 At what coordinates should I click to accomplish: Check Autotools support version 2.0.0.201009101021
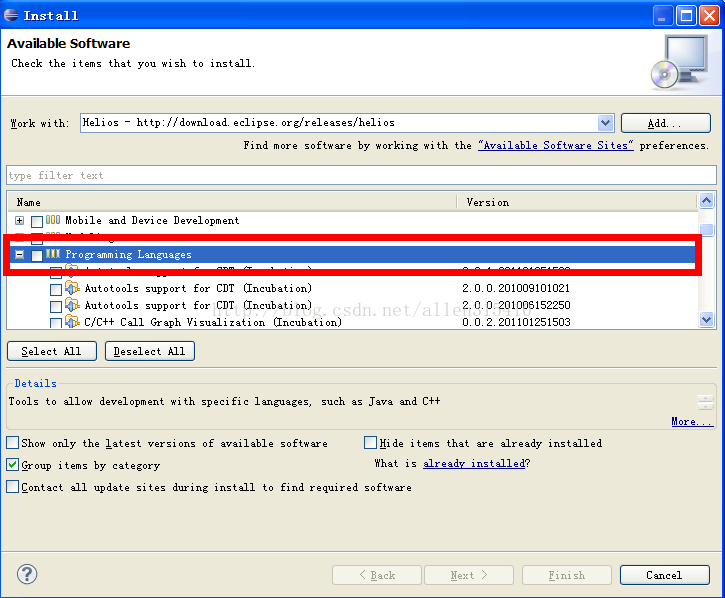(x=56, y=290)
